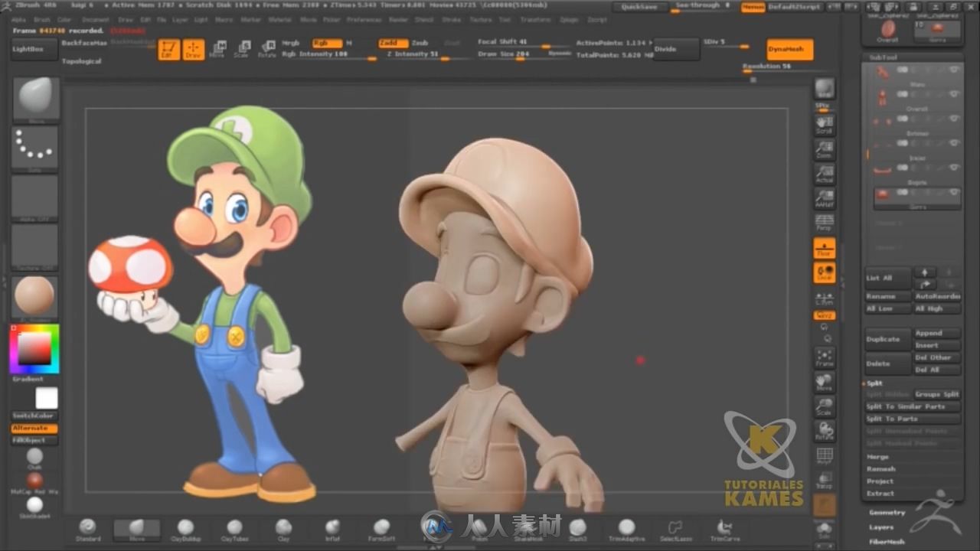The image size is (980, 551).
Task: Activate the Draw mode icon
Action: click(x=194, y=51)
